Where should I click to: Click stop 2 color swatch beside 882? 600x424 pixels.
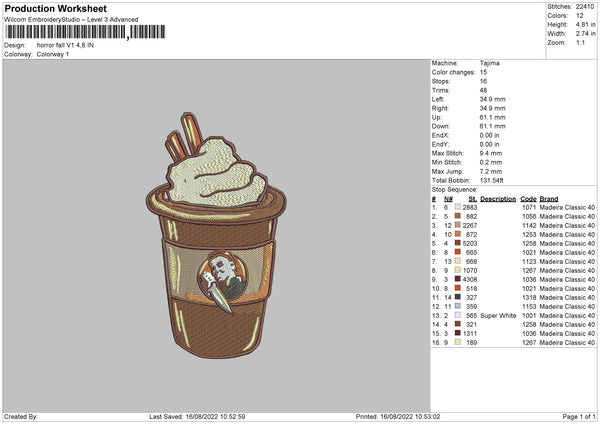(x=458, y=216)
